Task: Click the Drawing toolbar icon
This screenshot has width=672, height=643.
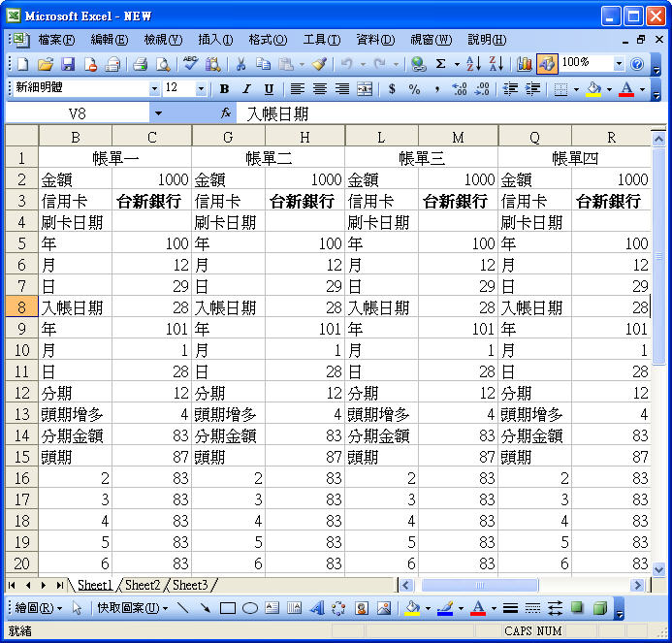Action: click(547, 64)
